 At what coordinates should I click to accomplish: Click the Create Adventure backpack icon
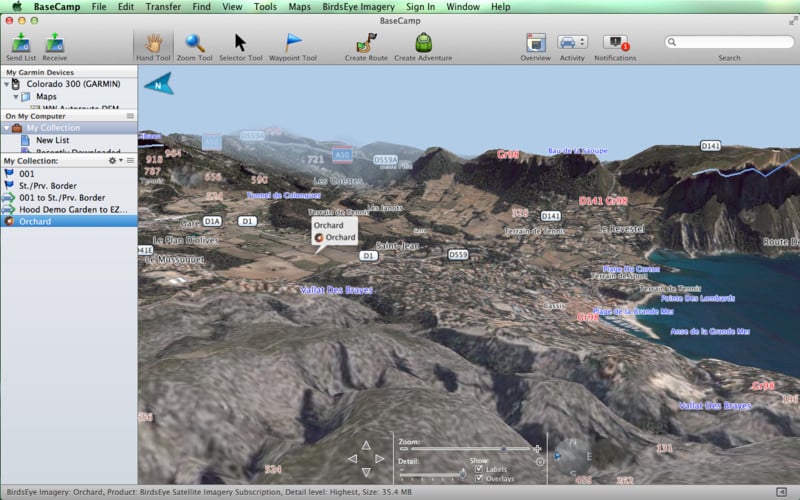click(x=423, y=43)
